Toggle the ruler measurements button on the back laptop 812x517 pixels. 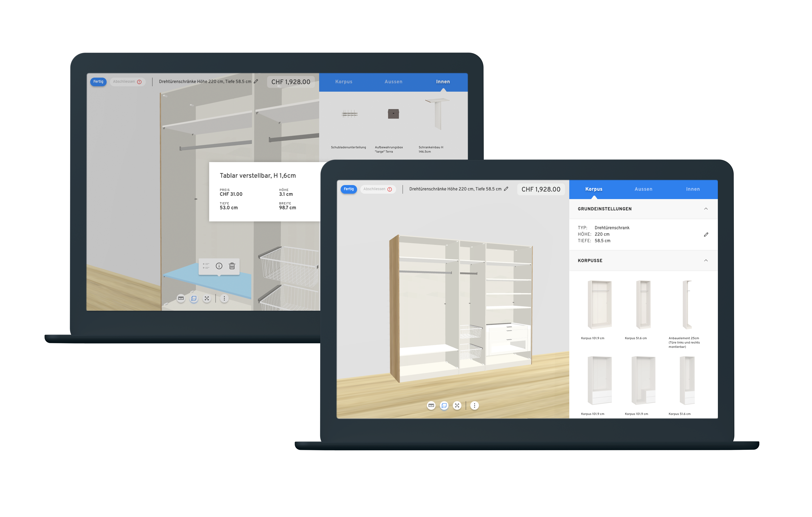pyautogui.click(x=181, y=298)
